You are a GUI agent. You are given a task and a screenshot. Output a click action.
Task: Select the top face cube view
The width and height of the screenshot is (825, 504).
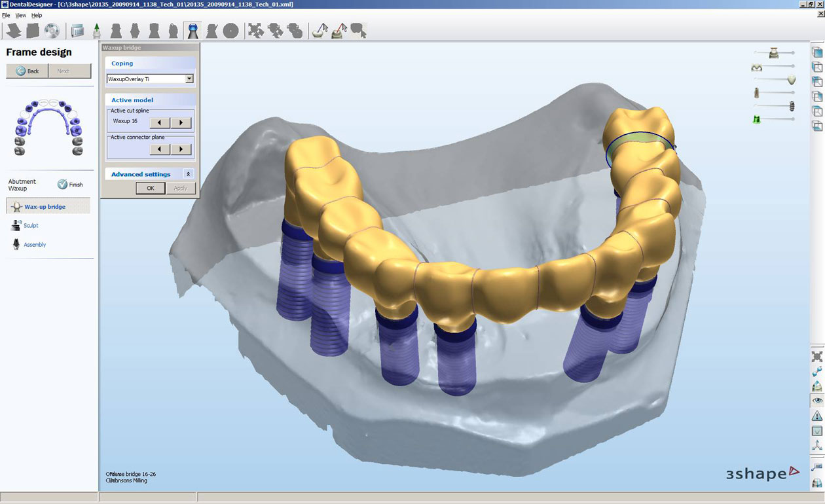817,111
